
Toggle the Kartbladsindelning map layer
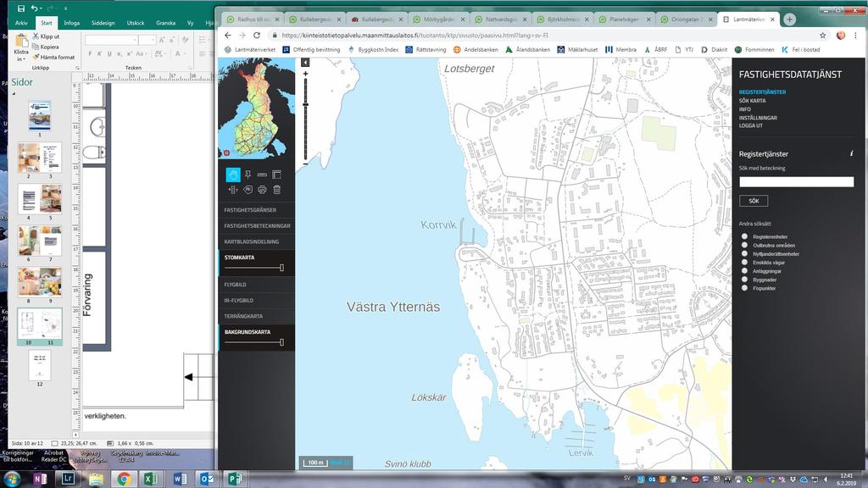(x=256, y=241)
